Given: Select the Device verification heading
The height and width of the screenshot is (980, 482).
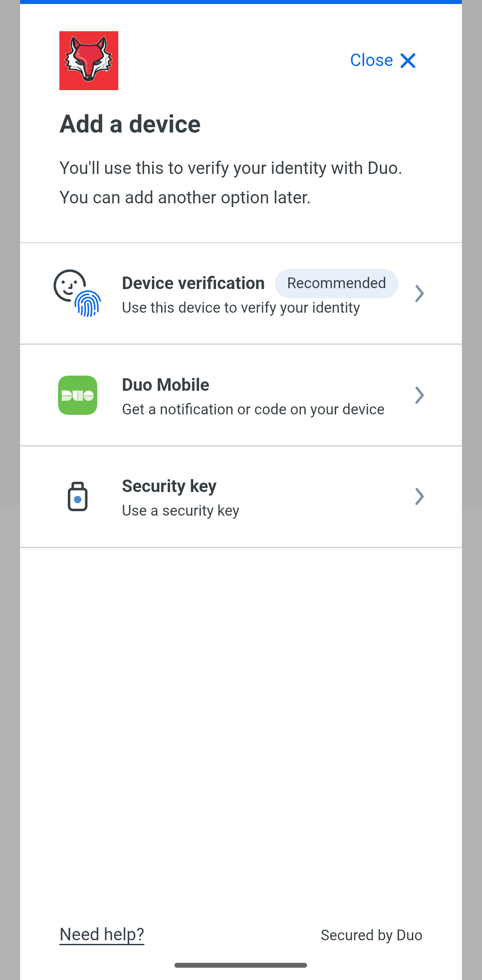Looking at the screenshot, I should coord(193,283).
